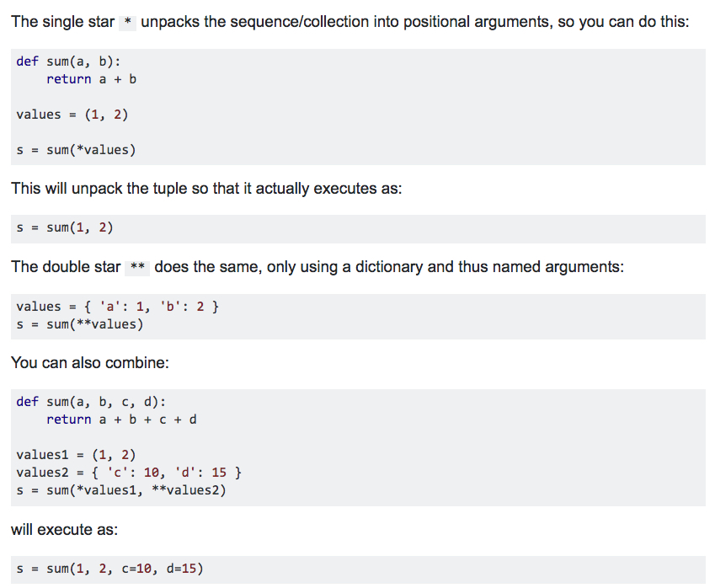Click 'return a + b + c + d' line
Viewport: 715px width, 588px height.
point(121,420)
